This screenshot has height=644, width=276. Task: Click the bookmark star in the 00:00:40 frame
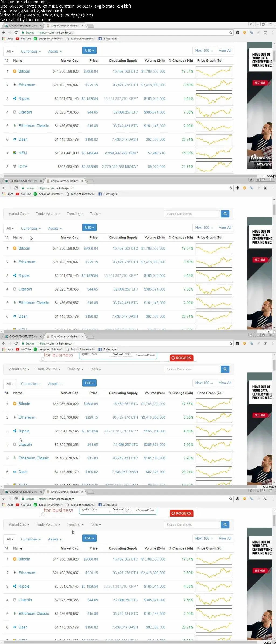[231, 33]
